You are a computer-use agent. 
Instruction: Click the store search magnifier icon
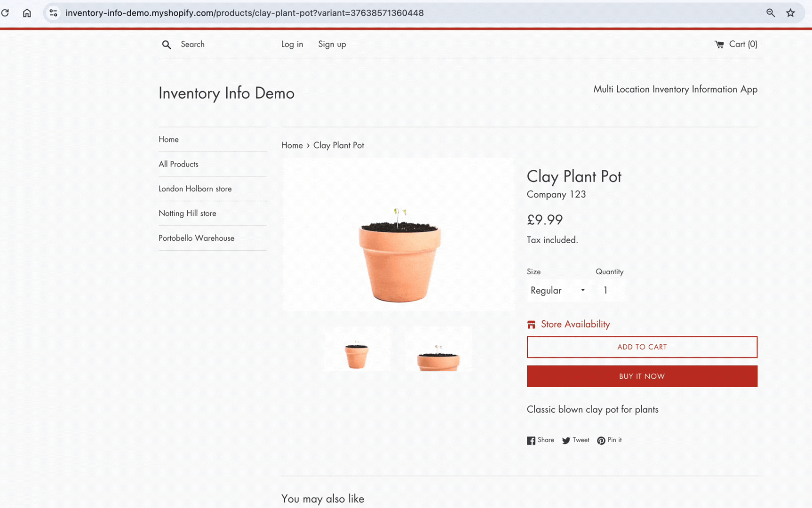(166, 45)
